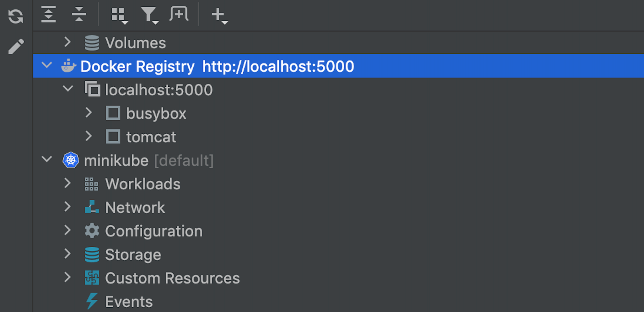
Task: Collapse the minikube cluster node
Action: pyautogui.click(x=47, y=160)
